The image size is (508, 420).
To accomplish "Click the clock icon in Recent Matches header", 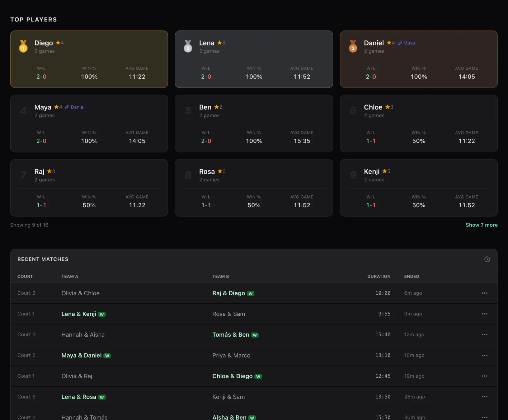I will click(487, 259).
